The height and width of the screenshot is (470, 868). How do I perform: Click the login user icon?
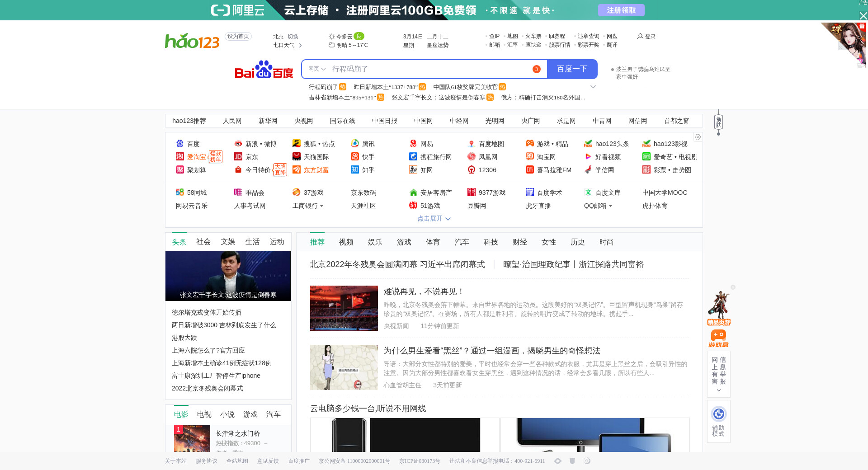pyautogui.click(x=640, y=37)
